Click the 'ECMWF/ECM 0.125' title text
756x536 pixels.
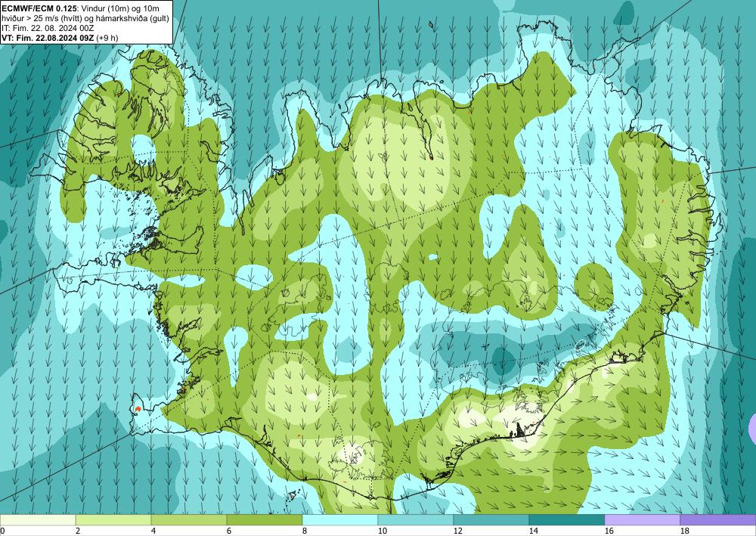click(x=39, y=8)
